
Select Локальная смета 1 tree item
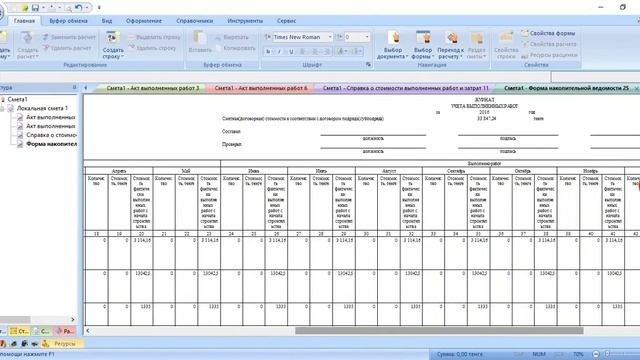(x=42, y=108)
